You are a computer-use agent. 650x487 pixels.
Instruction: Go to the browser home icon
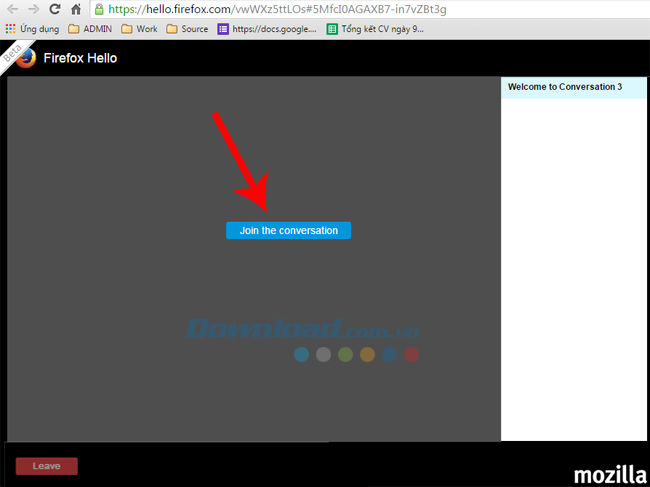pos(76,9)
